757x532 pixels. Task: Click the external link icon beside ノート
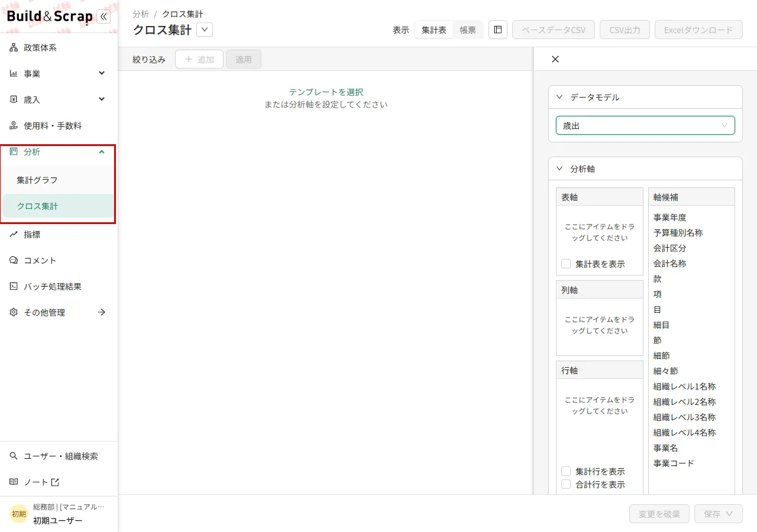coord(55,482)
